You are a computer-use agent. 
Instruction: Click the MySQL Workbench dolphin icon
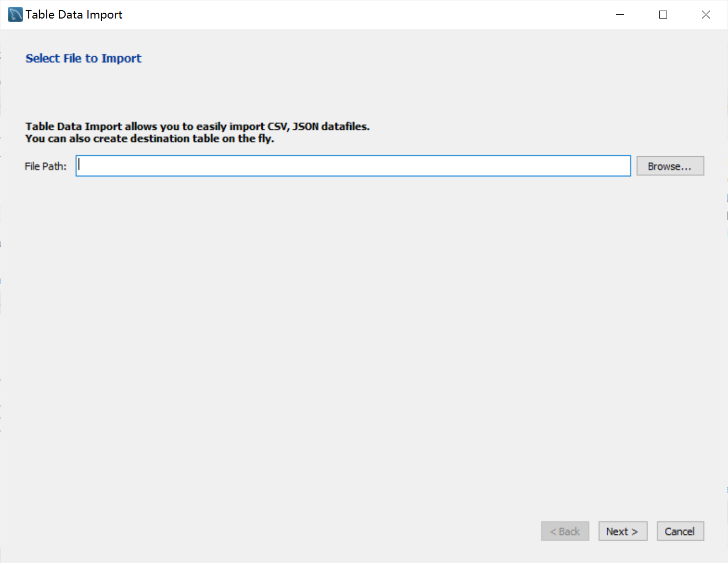15,14
